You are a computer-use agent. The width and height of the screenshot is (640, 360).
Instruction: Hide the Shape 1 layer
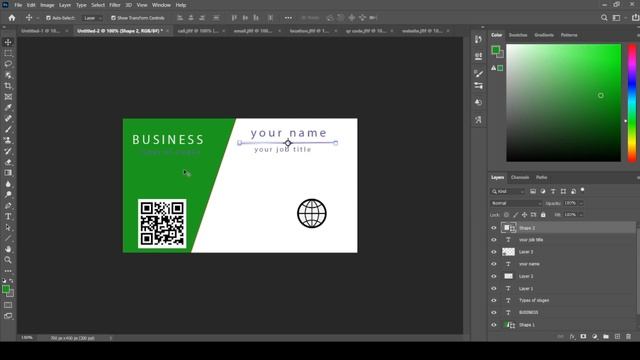[493, 325]
